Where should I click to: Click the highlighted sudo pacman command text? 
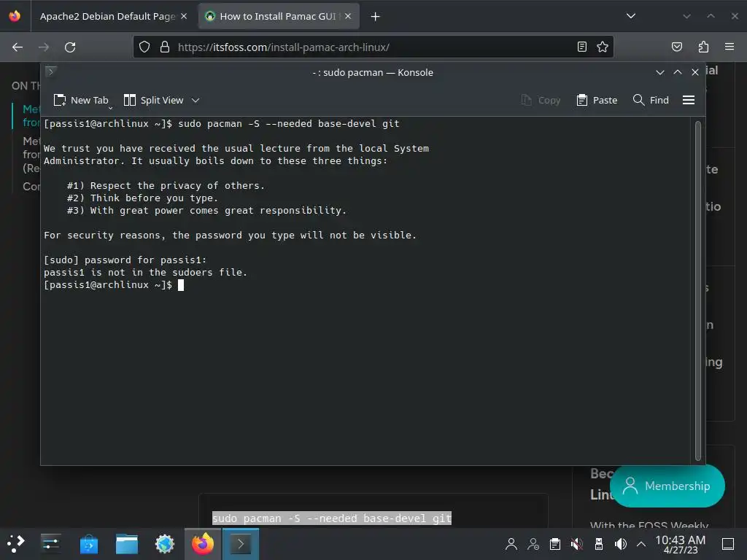(332, 518)
